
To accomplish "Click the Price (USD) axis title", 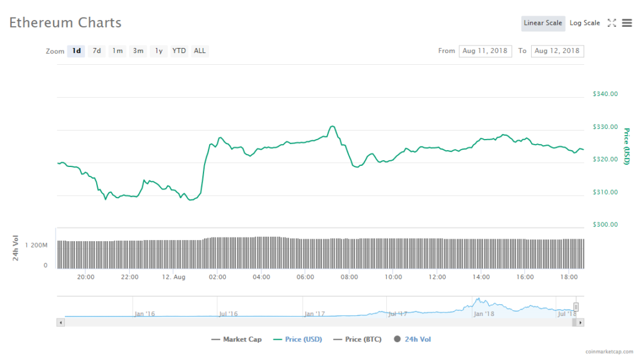I will point(627,146).
